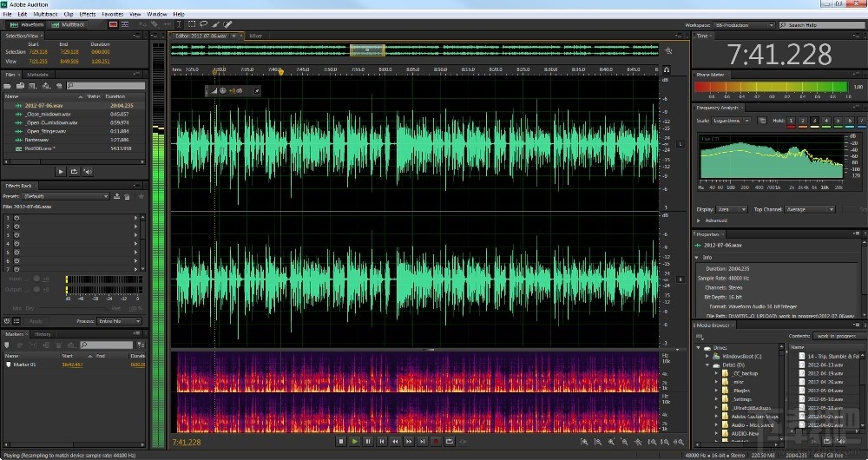
Task: Toggle power for effects rack slot 3
Action: point(16,235)
